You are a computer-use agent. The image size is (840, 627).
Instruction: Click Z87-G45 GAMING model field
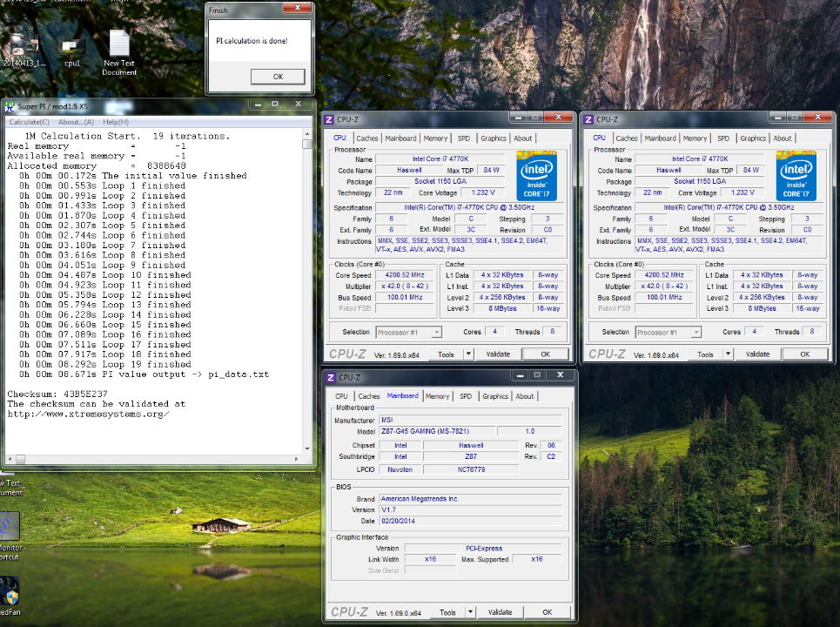(x=437, y=431)
